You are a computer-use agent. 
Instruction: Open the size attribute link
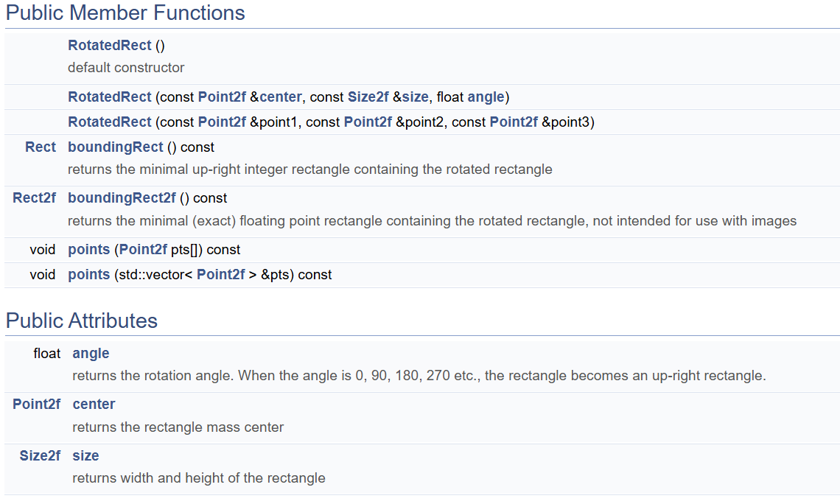click(85, 455)
